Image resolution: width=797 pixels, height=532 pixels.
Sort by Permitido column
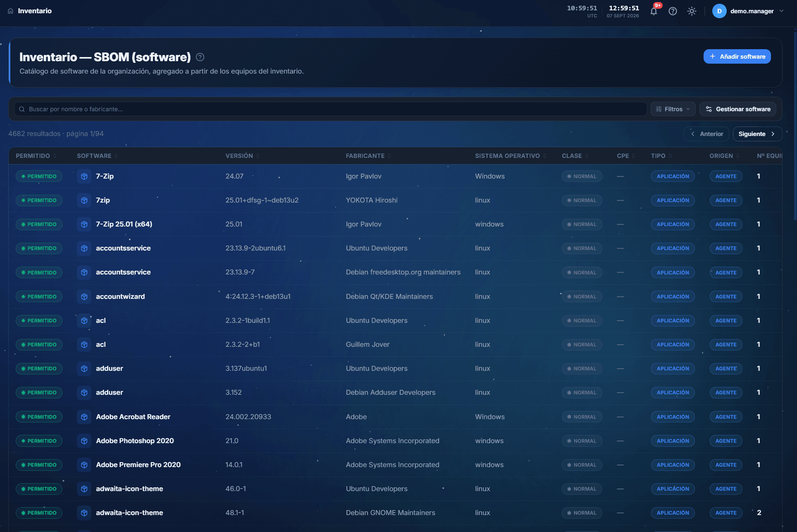[x=36, y=156]
